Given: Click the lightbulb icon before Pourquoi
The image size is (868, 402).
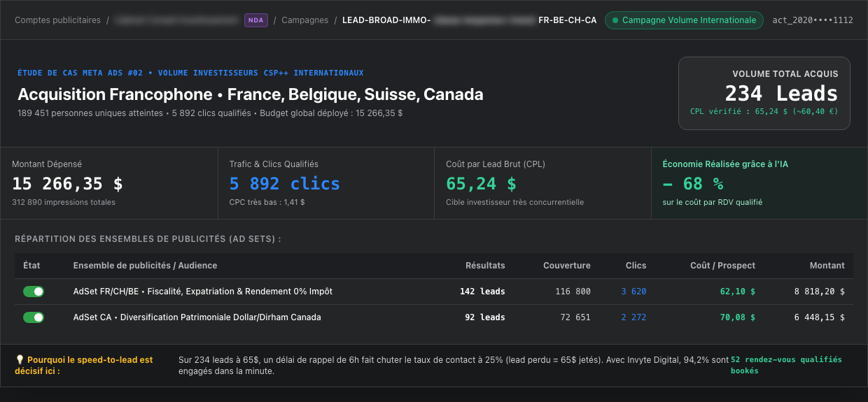Looking at the screenshot, I should (20, 360).
